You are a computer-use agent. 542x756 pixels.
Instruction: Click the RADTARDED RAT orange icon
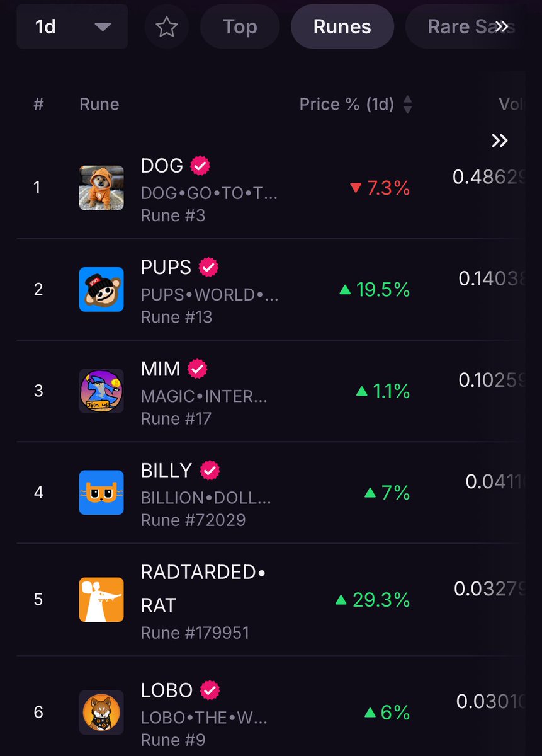coord(101,599)
